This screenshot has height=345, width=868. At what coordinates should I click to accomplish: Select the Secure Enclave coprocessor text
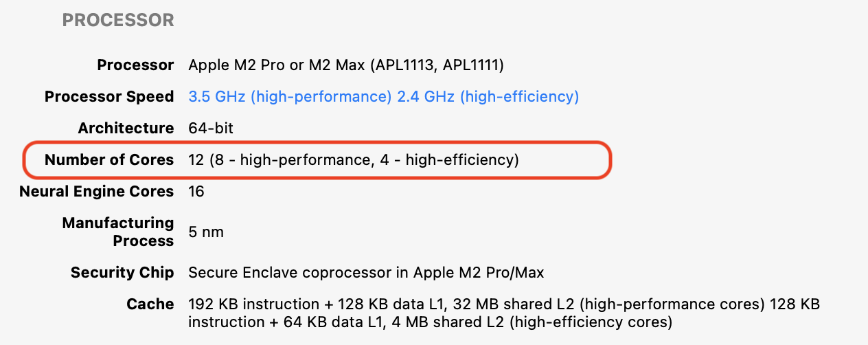[x=366, y=273]
